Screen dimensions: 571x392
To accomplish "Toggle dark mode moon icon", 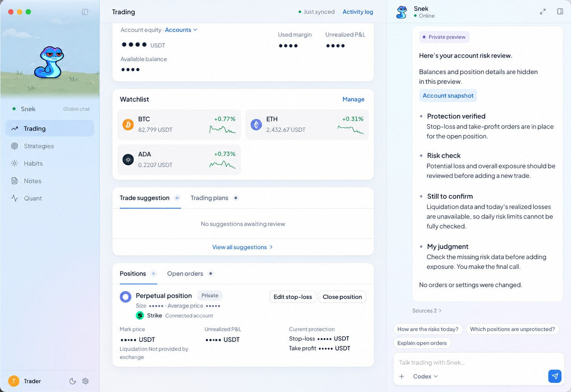I will [72, 381].
